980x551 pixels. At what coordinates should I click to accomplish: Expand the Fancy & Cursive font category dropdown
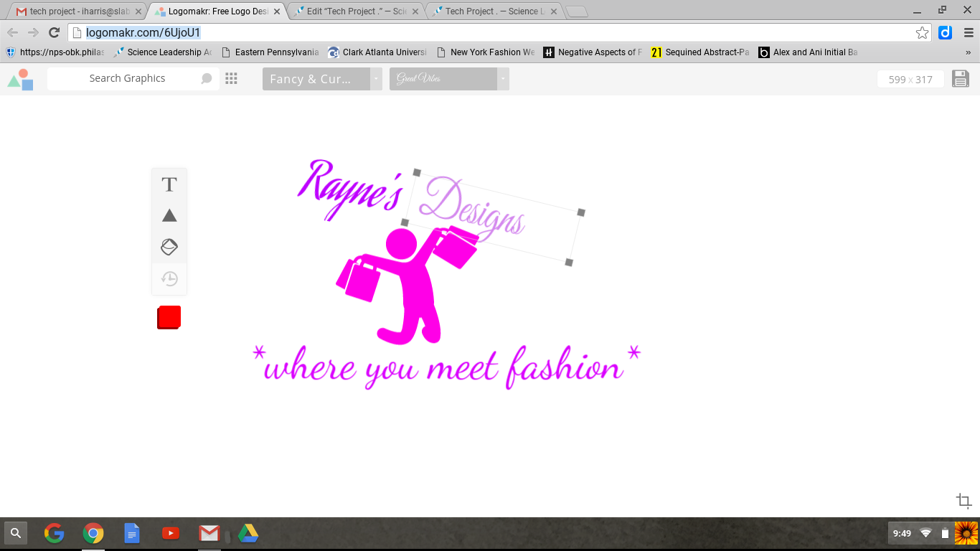tap(376, 79)
